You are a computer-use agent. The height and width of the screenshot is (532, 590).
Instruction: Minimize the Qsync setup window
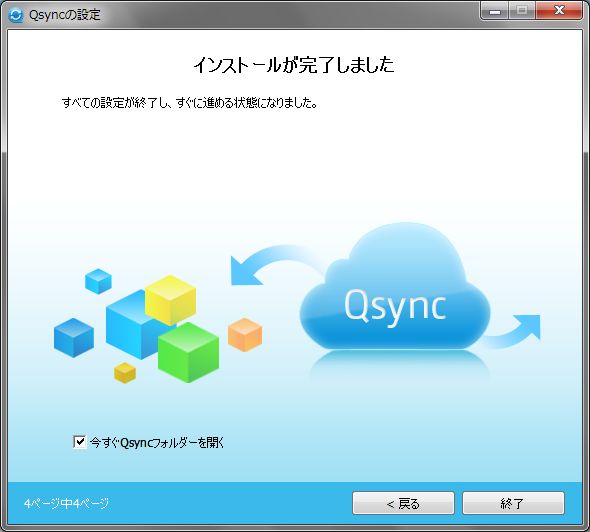click(x=495, y=11)
